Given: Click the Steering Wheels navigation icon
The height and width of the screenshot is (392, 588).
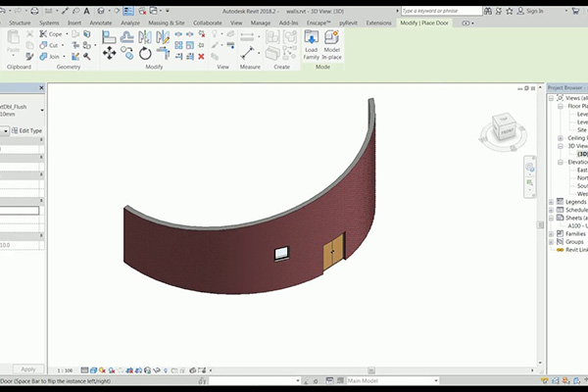Looking at the screenshot, I should pos(529,167).
